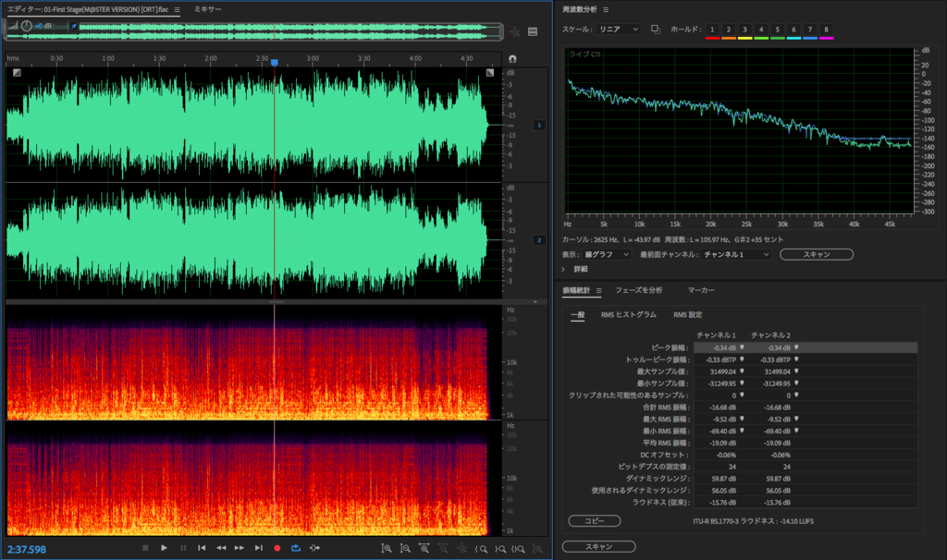The image size is (947, 560).
Task: Click hold button 7
Action: 810,30
